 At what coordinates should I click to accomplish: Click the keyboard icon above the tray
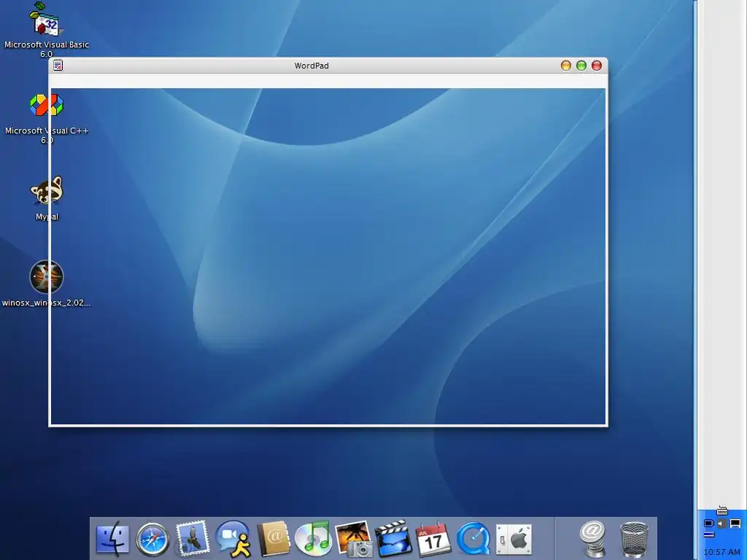coord(722,511)
